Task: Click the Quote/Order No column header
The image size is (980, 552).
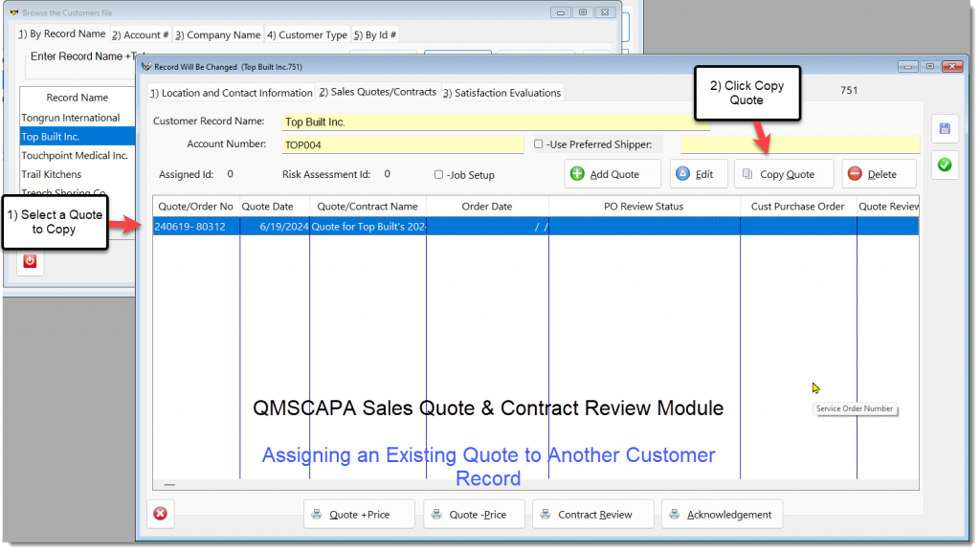Action: click(x=195, y=206)
